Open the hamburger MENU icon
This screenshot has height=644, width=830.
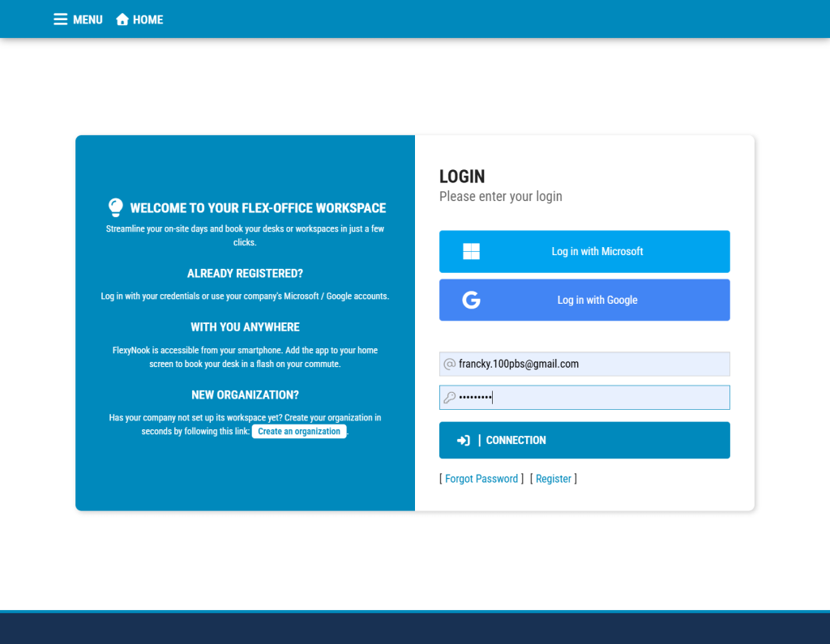(60, 19)
